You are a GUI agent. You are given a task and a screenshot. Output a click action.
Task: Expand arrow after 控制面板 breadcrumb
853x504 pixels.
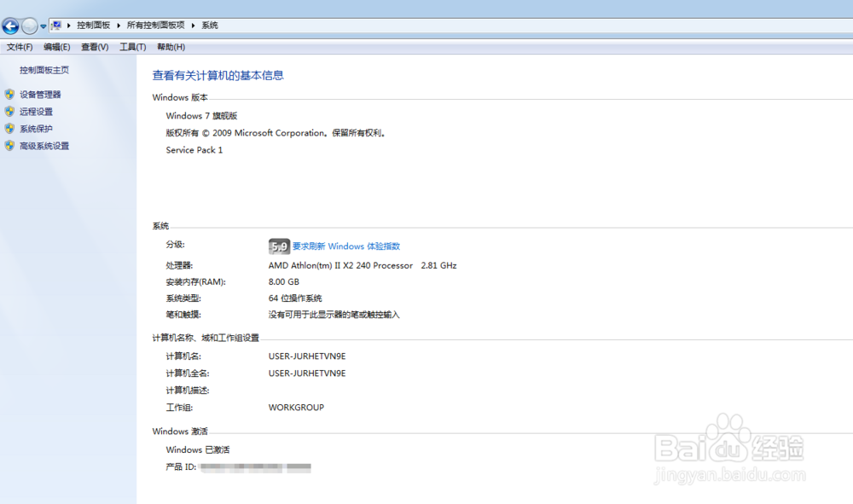pos(118,25)
